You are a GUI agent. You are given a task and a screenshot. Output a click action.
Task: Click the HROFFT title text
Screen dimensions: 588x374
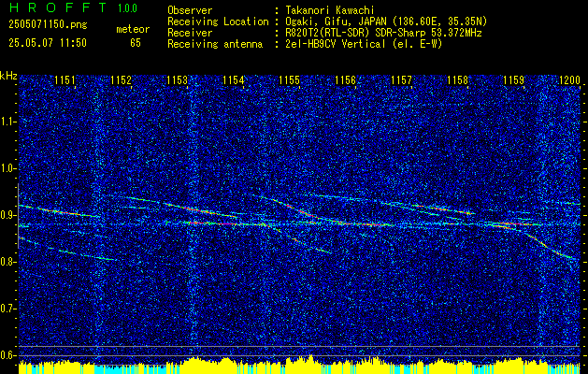tap(58, 7)
